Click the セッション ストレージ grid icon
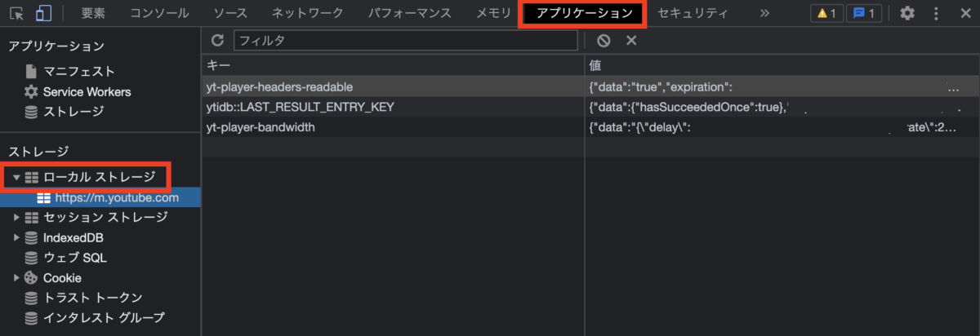The image size is (980, 336). click(31, 217)
